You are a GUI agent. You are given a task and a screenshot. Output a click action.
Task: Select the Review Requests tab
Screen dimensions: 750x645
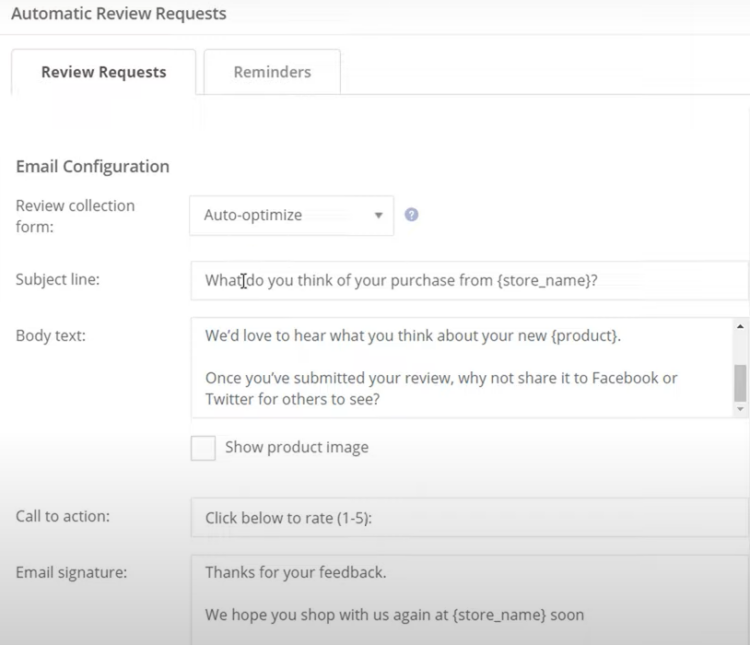[x=104, y=72]
